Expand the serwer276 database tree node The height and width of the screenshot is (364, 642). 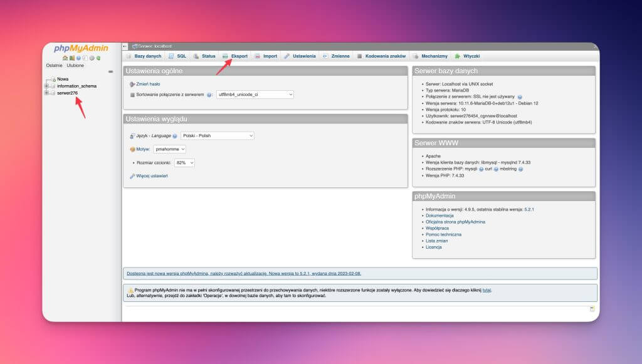[x=46, y=93]
